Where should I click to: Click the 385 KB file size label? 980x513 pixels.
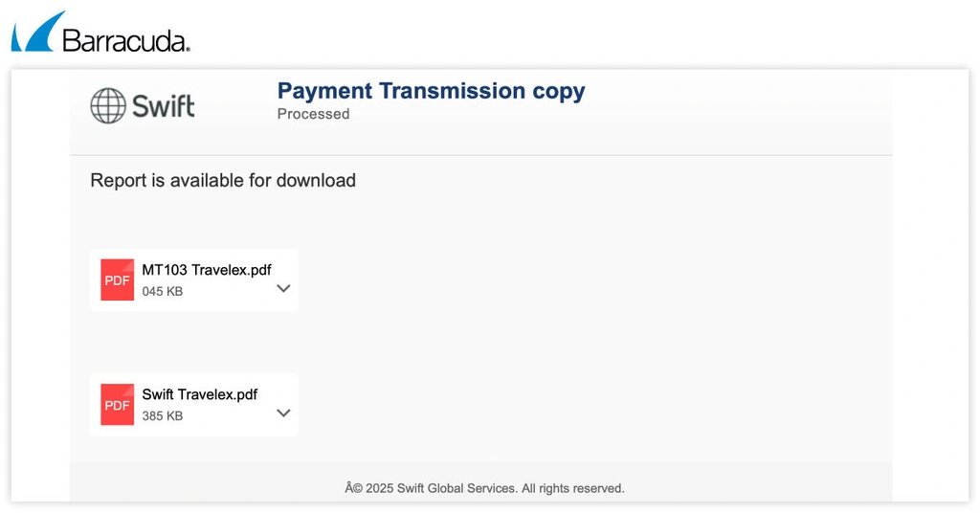pos(163,416)
